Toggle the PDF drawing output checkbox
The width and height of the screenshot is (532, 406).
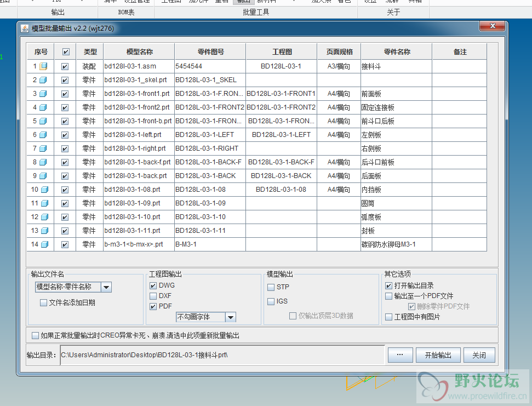coord(153,306)
